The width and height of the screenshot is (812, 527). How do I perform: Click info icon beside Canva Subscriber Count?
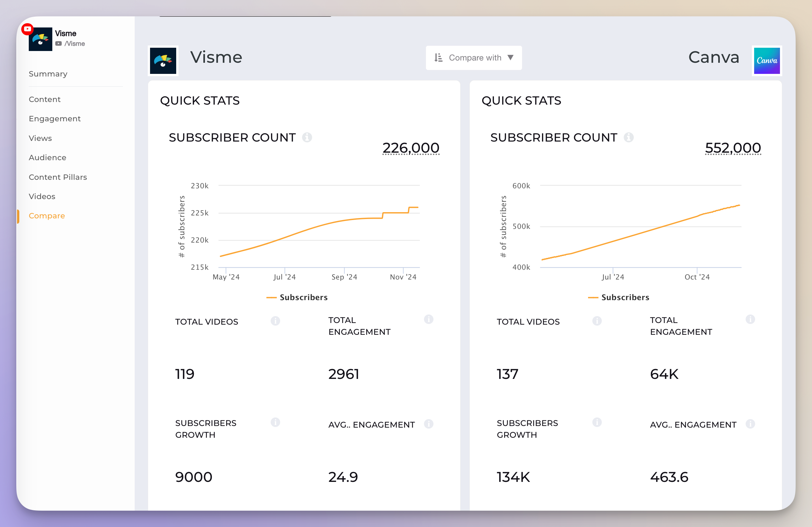point(628,137)
